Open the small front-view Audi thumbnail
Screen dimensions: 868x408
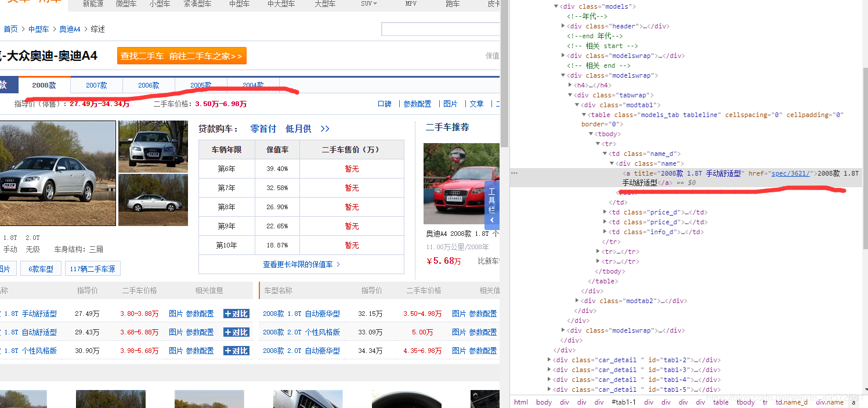click(153, 147)
